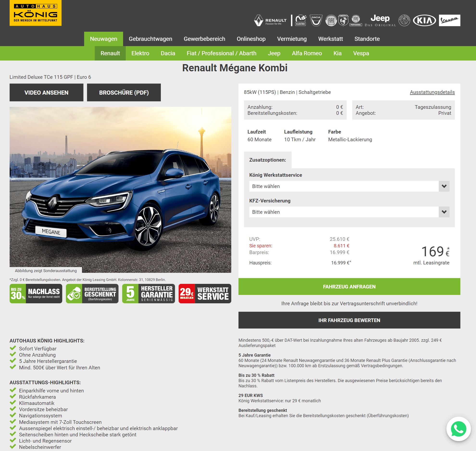476x451 pixels.
Task: Open the Kia oval logo
Action: click(424, 20)
